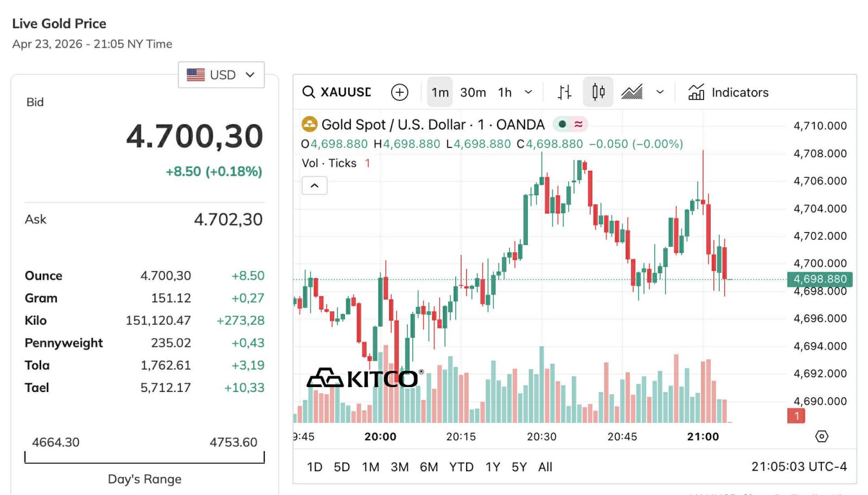This screenshot has height=495, width=868.
Task: Expand the time interval dropdown chevron
Action: [x=528, y=92]
